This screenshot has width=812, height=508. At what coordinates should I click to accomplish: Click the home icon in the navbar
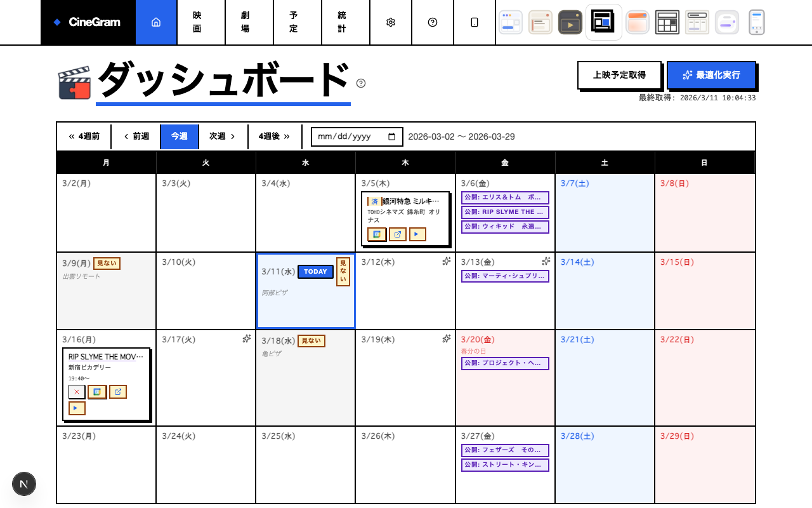[156, 22]
